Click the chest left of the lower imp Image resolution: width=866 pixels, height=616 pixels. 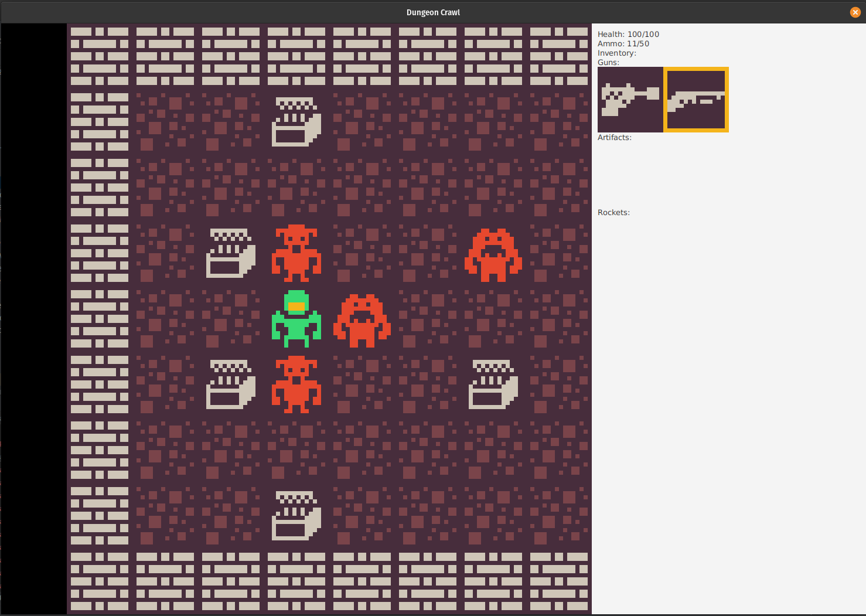coord(231,384)
